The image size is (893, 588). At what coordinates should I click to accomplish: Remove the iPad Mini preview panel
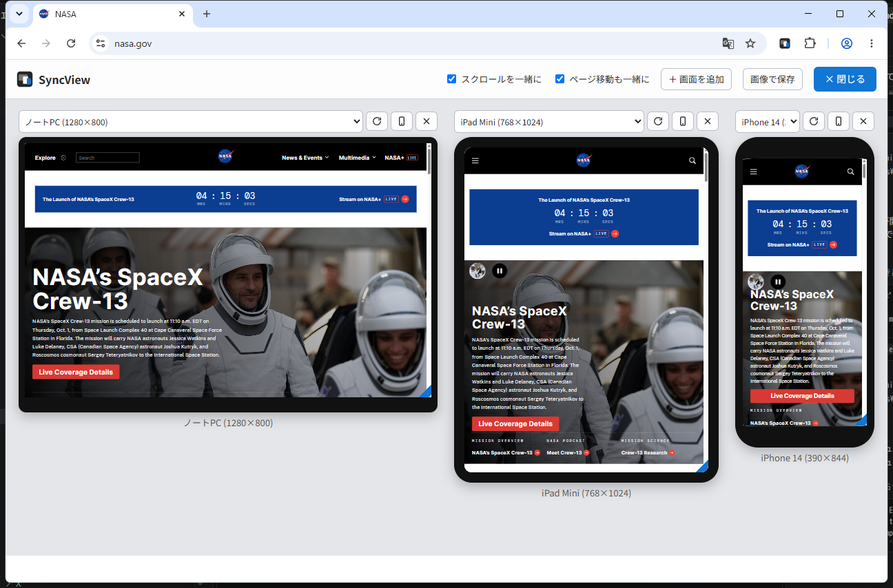[x=708, y=122]
